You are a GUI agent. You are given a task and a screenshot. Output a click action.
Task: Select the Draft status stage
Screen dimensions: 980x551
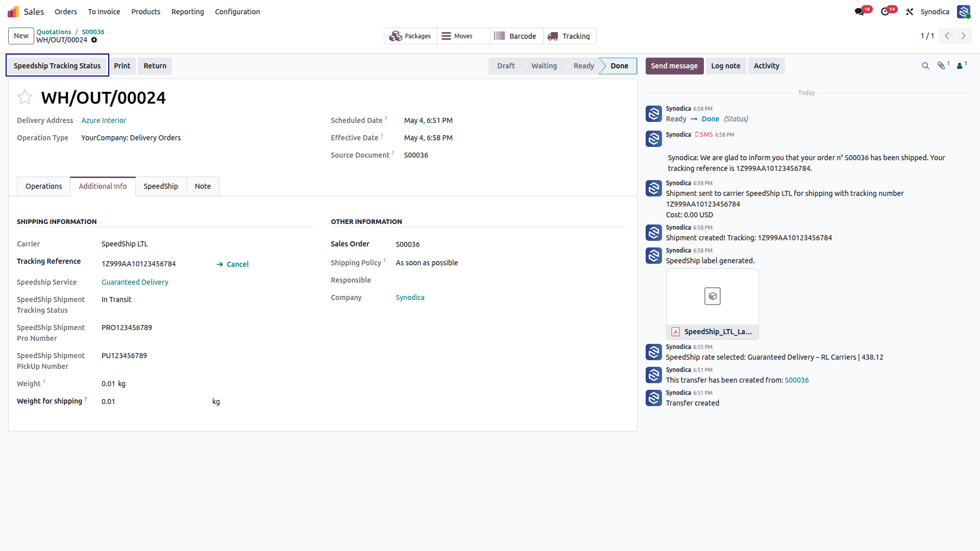tap(506, 66)
